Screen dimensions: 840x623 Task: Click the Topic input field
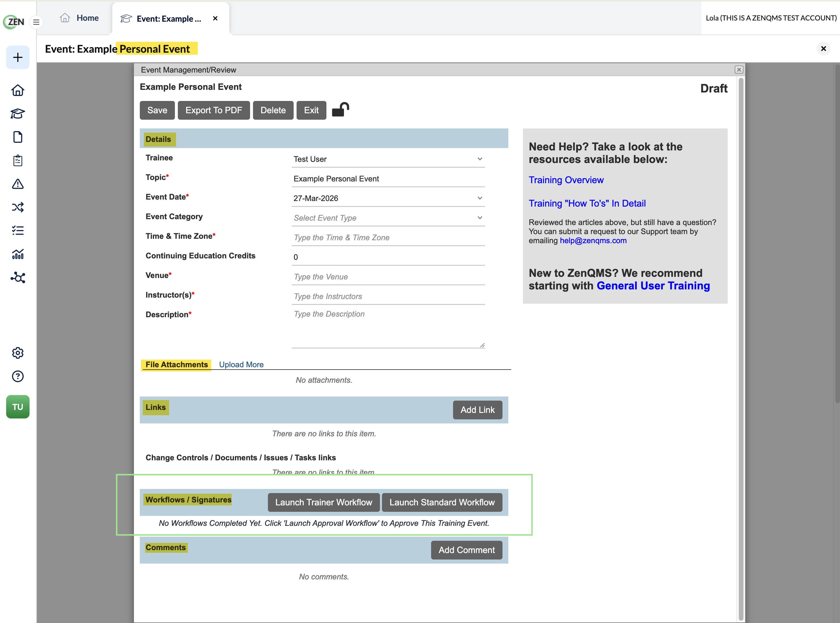(388, 179)
